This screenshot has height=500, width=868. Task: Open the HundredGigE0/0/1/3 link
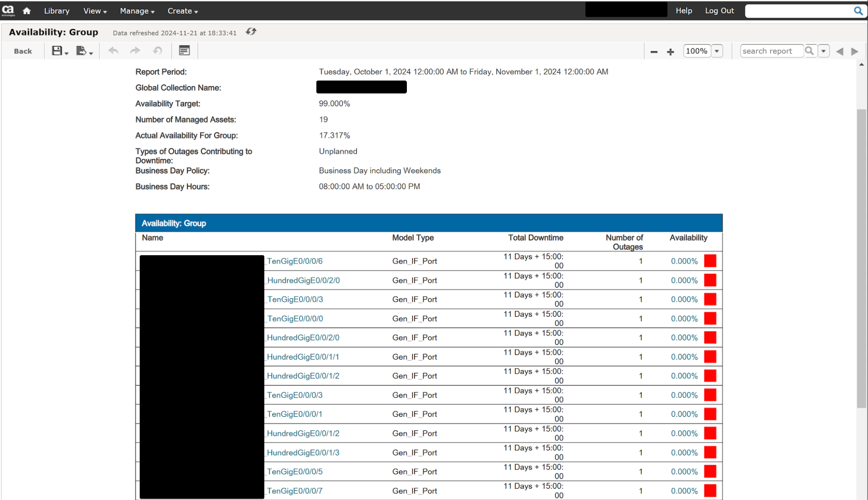(x=303, y=452)
